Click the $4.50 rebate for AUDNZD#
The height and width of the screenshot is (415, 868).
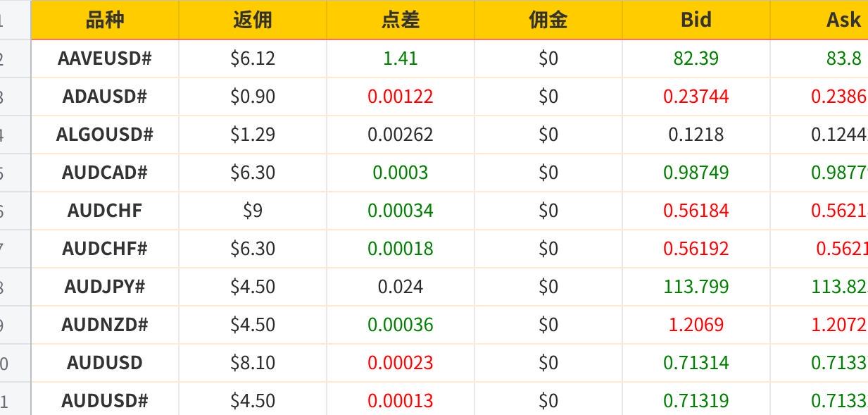coord(253,325)
